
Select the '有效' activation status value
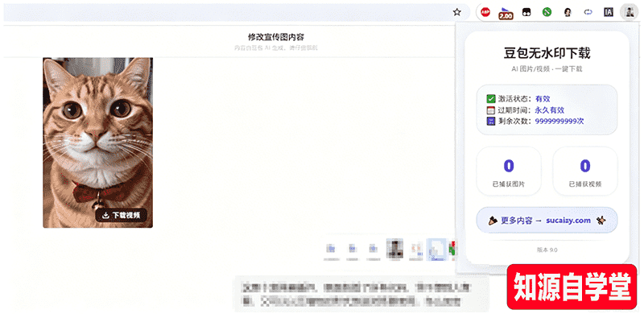coord(543,98)
